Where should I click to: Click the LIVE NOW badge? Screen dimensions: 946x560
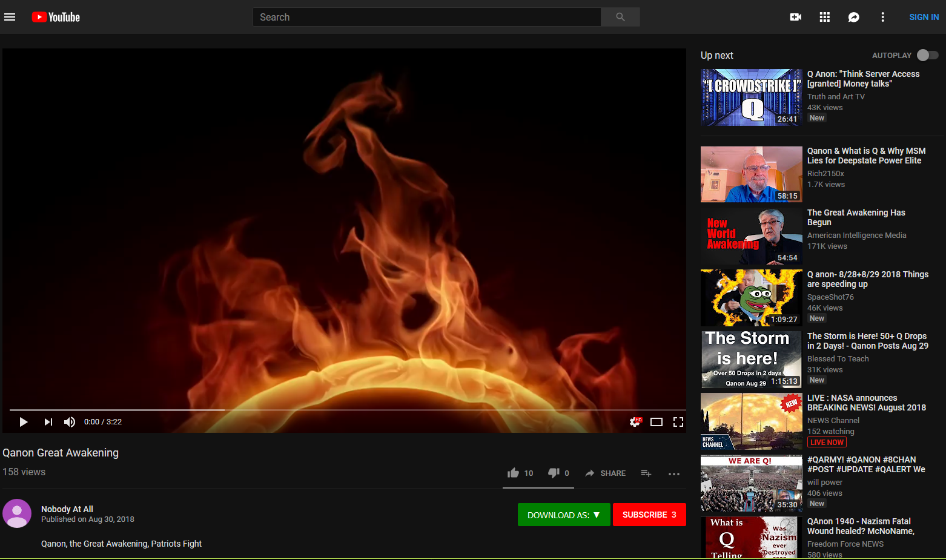[x=827, y=443]
